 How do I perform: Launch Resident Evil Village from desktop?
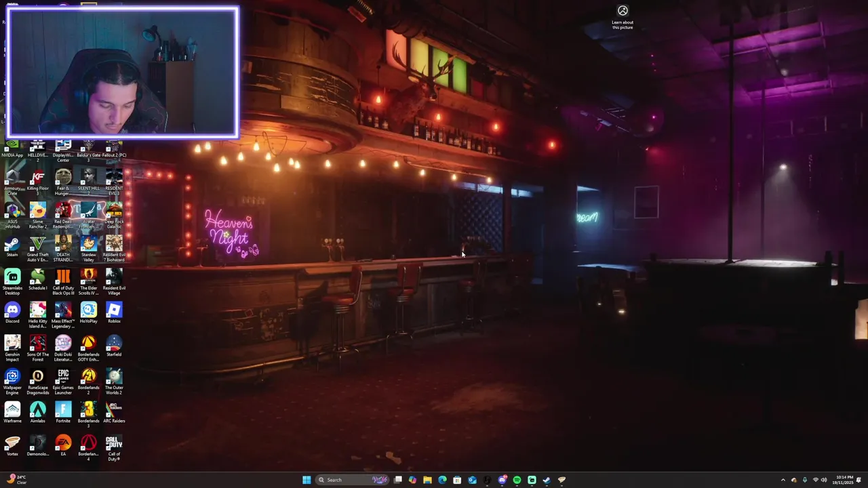tap(114, 282)
